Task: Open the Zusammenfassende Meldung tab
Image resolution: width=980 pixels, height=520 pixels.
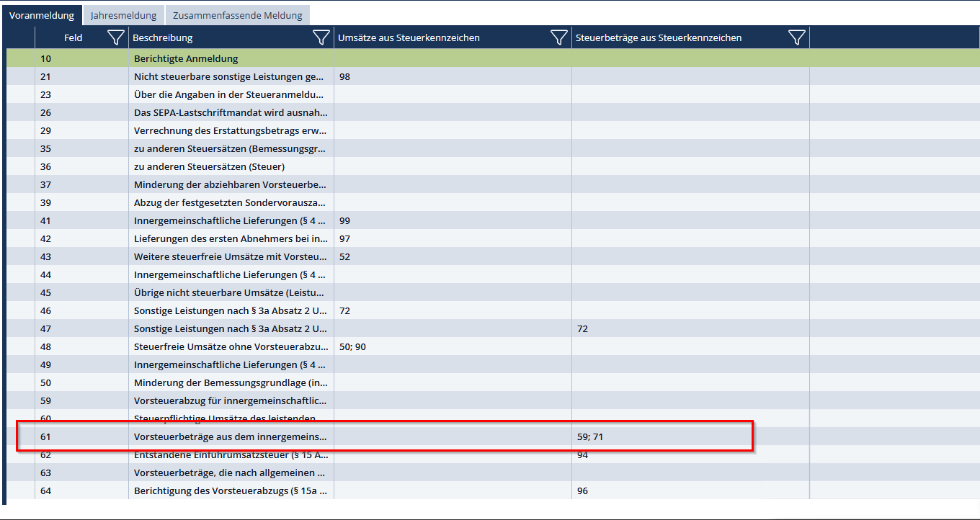Action: [x=237, y=15]
